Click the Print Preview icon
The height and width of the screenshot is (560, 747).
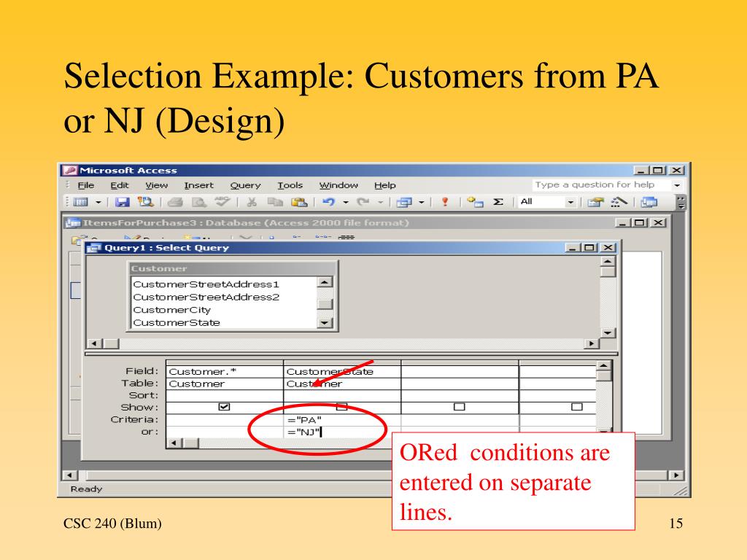(x=199, y=203)
